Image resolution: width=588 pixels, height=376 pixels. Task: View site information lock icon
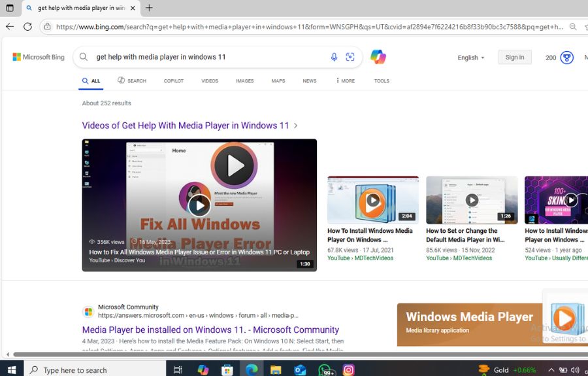(x=47, y=27)
